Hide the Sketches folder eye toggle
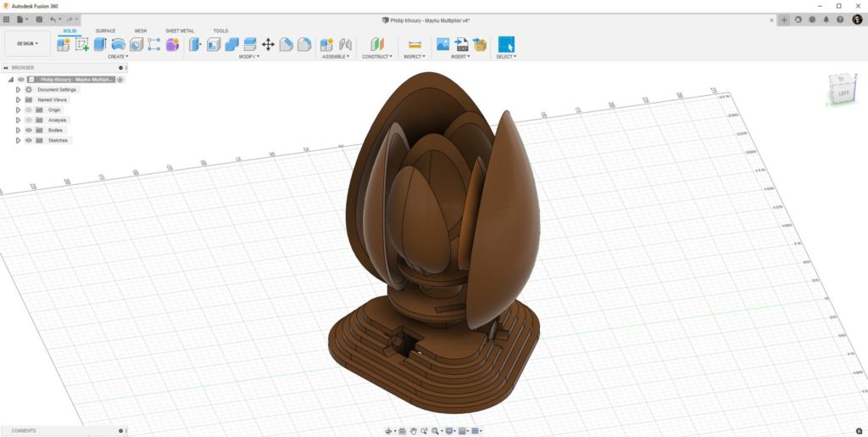 click(29, 140)
